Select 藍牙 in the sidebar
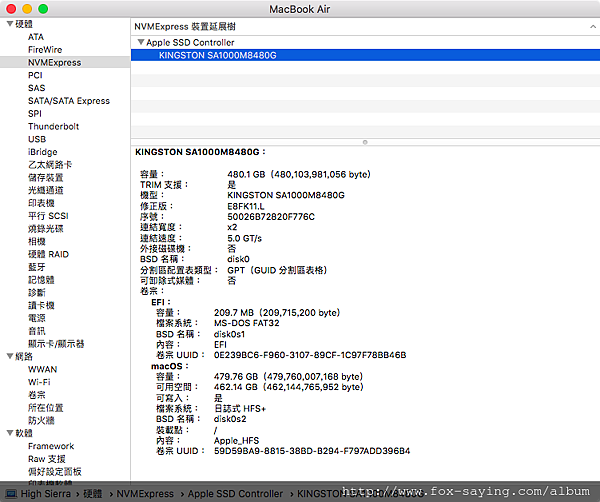 [x=37, y=267]
